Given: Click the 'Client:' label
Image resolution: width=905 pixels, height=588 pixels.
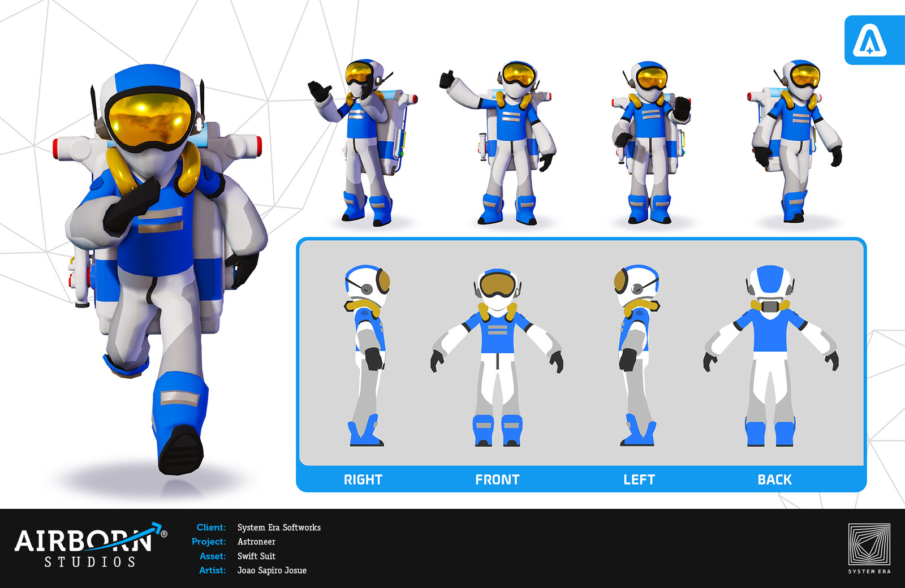Looking at the screenshot, I should pos(211,528).
